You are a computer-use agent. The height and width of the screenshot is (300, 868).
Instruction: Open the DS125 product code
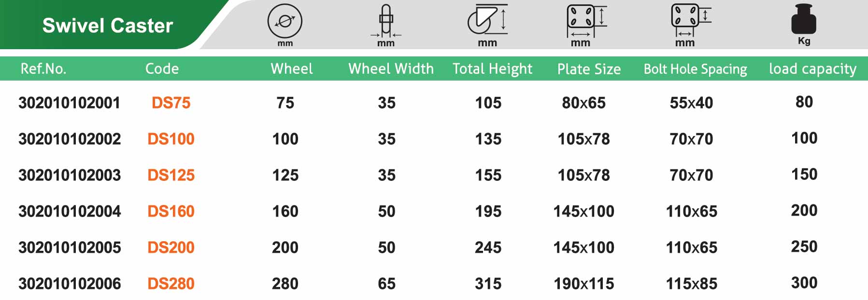[x=171, y=175]
